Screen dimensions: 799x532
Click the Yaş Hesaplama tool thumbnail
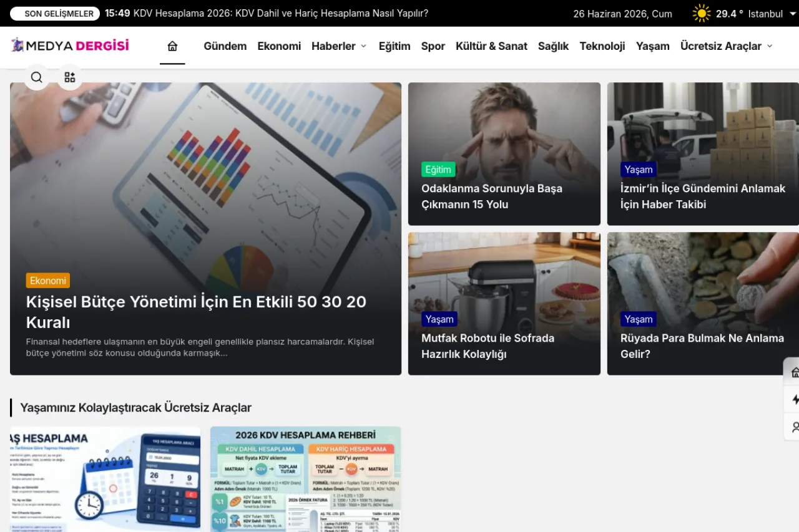coord(105,479)
